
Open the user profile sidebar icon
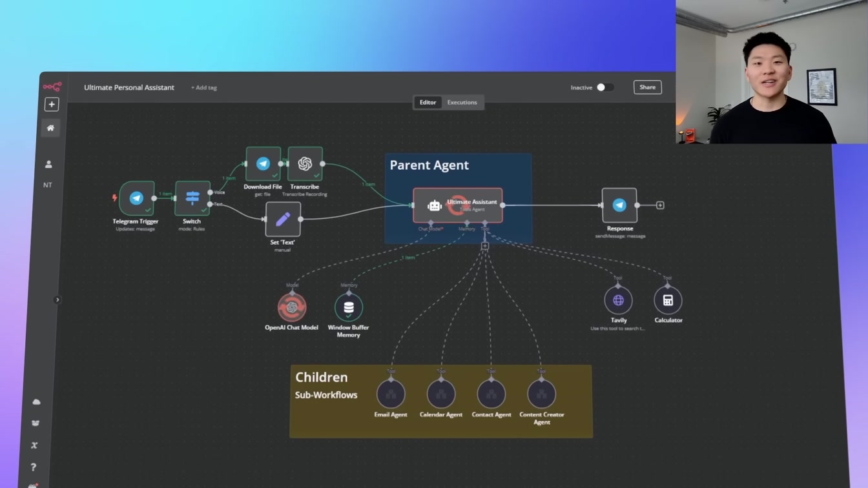pyautogui.click(x=48, y=165)
